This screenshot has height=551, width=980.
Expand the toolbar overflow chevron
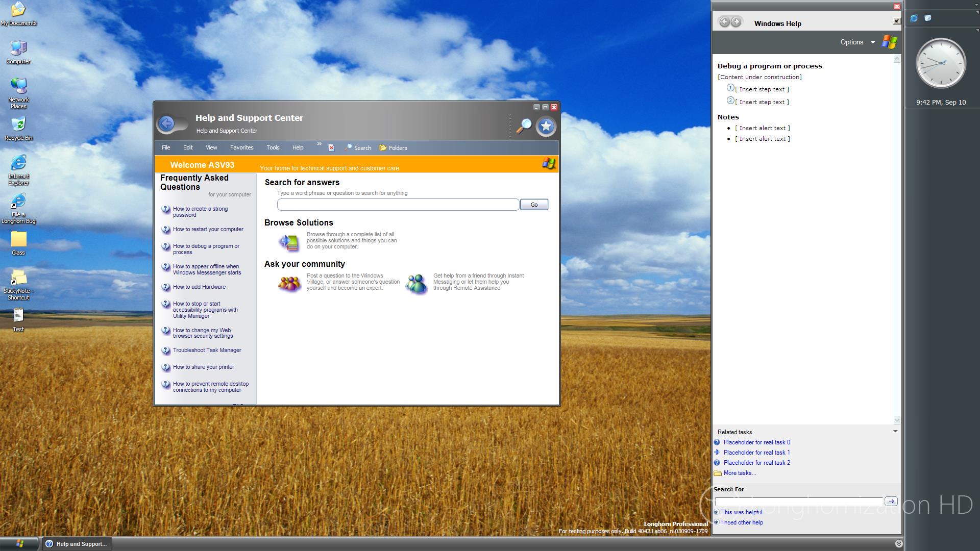tap(319, 144)
